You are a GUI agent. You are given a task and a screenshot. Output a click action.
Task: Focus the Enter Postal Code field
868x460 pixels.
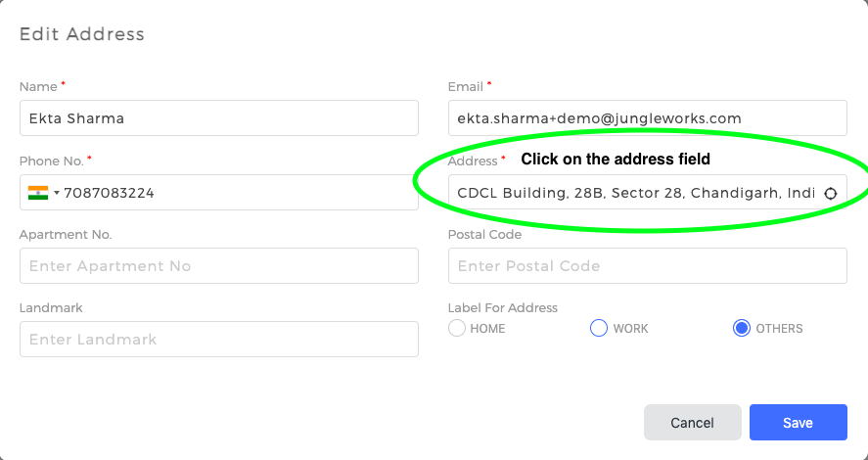tap(648, 265)
